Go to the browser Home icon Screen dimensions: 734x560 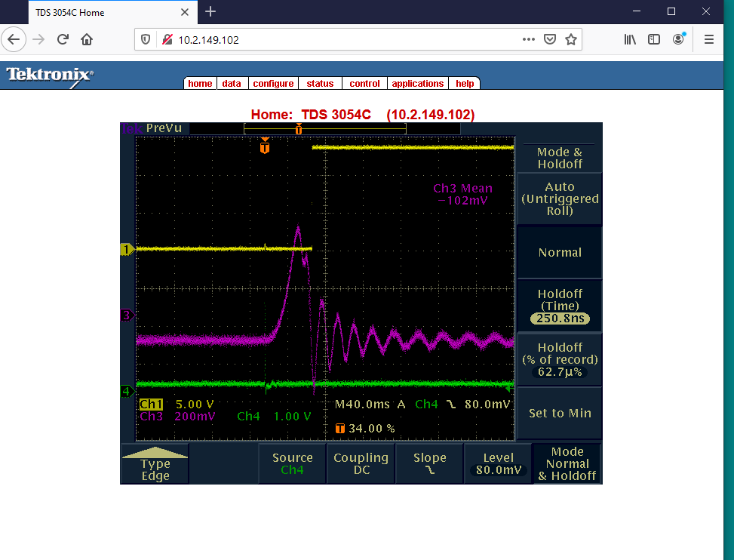click(x=87, y=39)
